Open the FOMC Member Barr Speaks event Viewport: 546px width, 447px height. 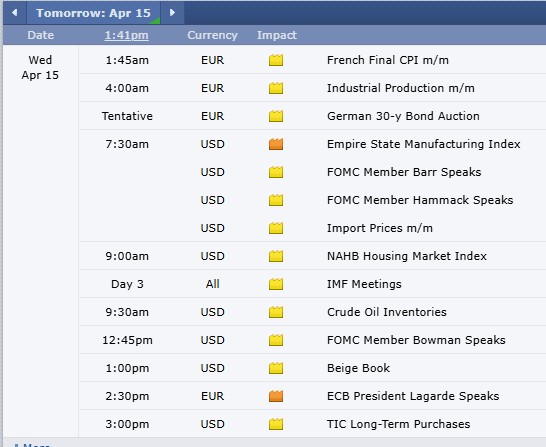[x=404, y=172]
